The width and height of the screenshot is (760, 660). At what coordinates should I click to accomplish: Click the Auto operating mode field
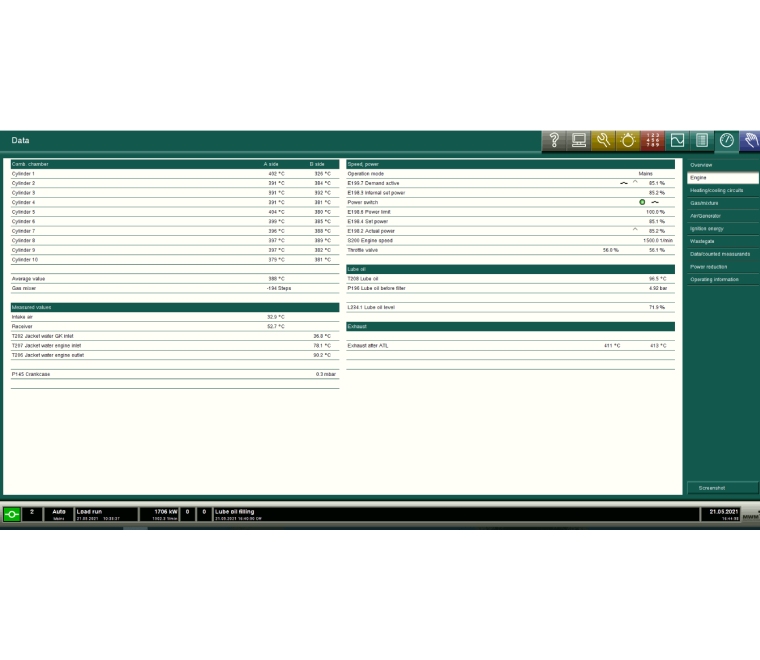(x=59, y=514)
